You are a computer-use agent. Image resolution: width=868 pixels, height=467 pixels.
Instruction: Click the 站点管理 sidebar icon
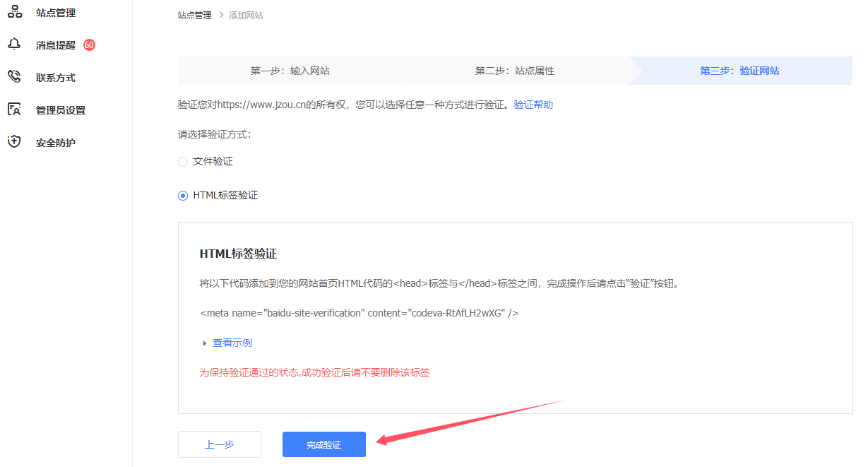click(x=14, y=12)
